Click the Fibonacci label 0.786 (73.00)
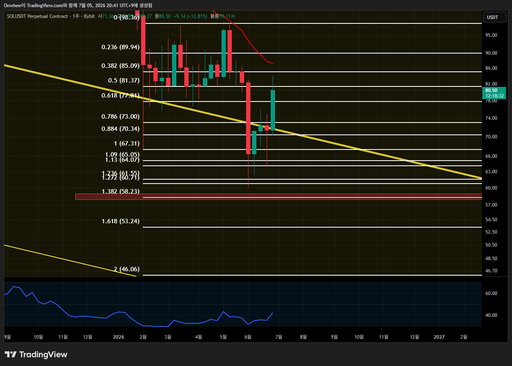Screen dimensions: 512x366 (120, 116)
